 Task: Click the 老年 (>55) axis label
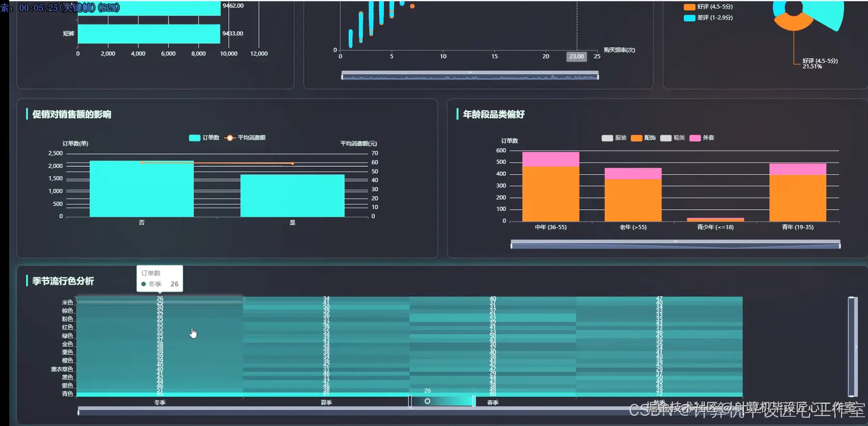(x=633, y=227)
